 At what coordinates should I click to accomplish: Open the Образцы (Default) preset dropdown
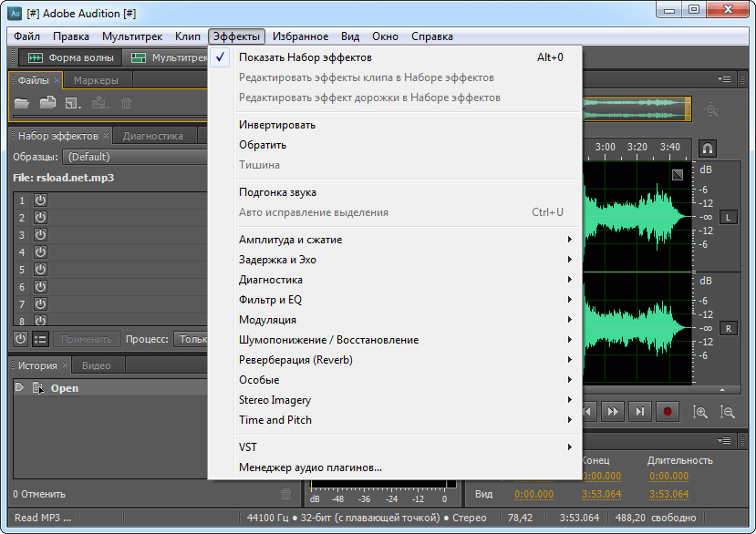click(136, 157)
